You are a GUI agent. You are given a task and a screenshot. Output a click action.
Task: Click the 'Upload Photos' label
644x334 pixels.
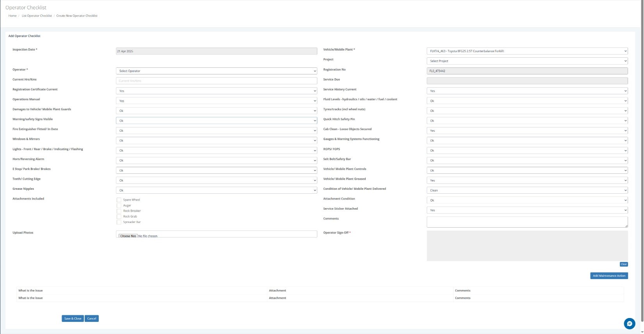click(23, 233)
